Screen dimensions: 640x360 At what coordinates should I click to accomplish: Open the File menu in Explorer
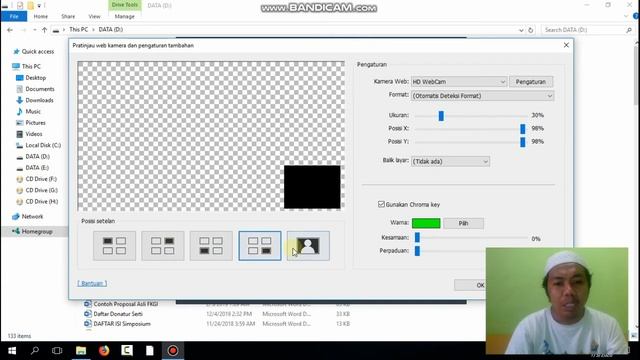(x=14, y=16)
